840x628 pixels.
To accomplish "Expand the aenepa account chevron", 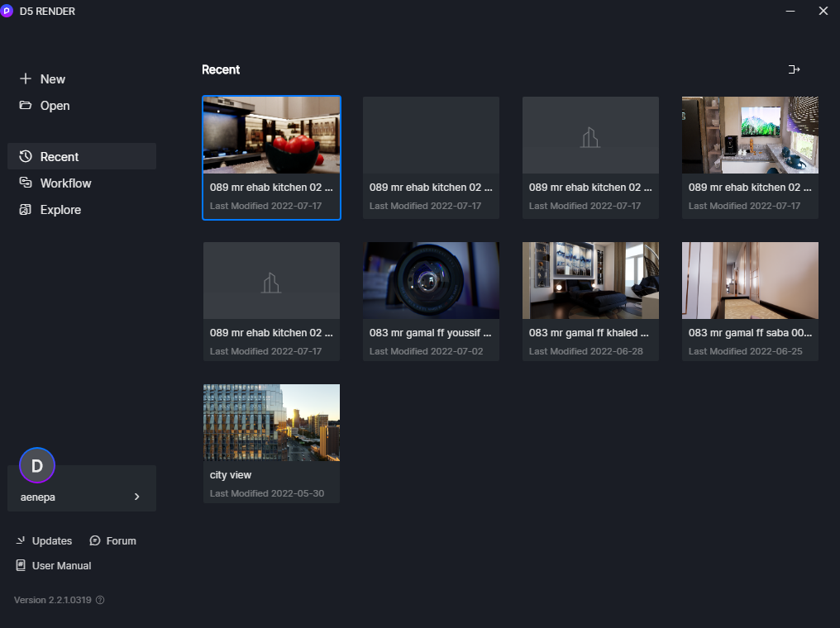I will tap(137, 497).
